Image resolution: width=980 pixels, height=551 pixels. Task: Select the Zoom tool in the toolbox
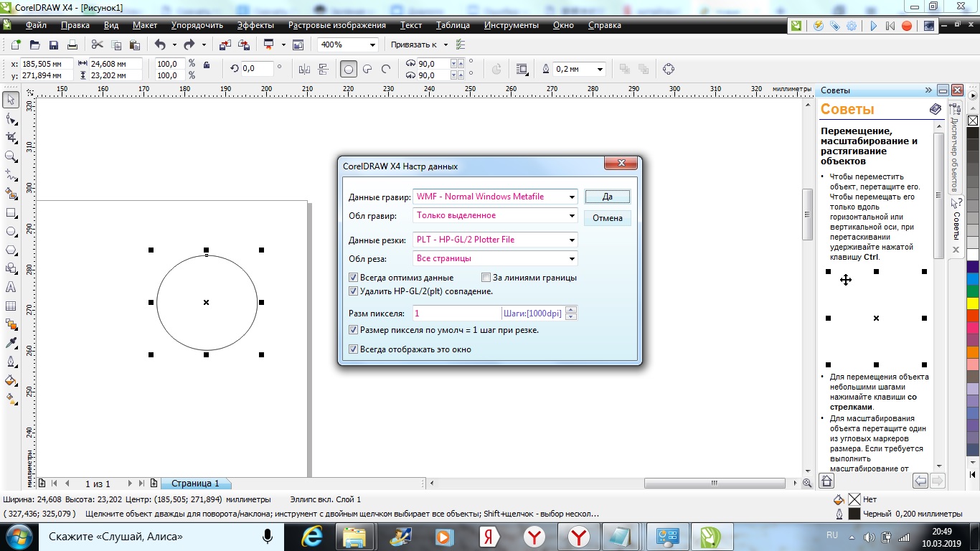pos(11,156)
